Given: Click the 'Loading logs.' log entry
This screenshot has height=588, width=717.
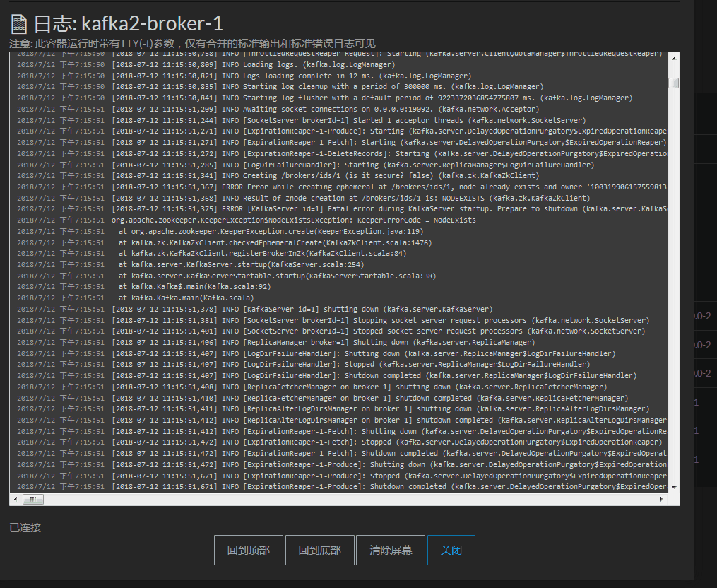Looking at the screenshot, I should 206,64.
